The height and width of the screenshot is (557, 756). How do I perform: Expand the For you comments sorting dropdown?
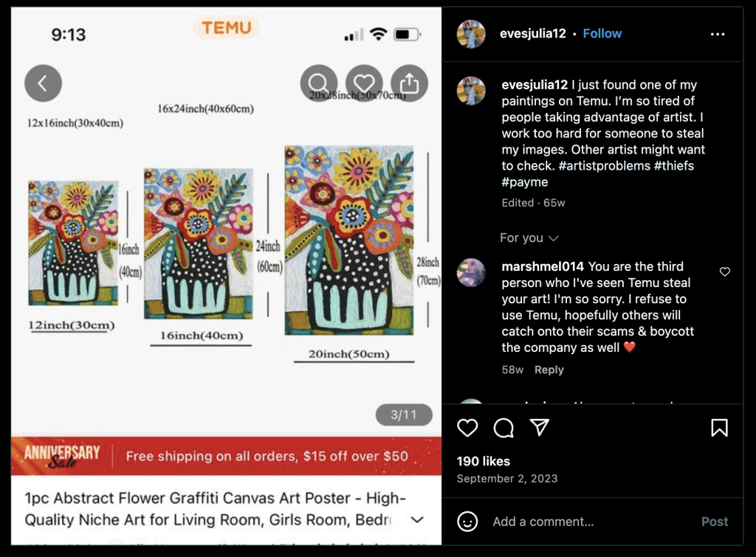529,238
